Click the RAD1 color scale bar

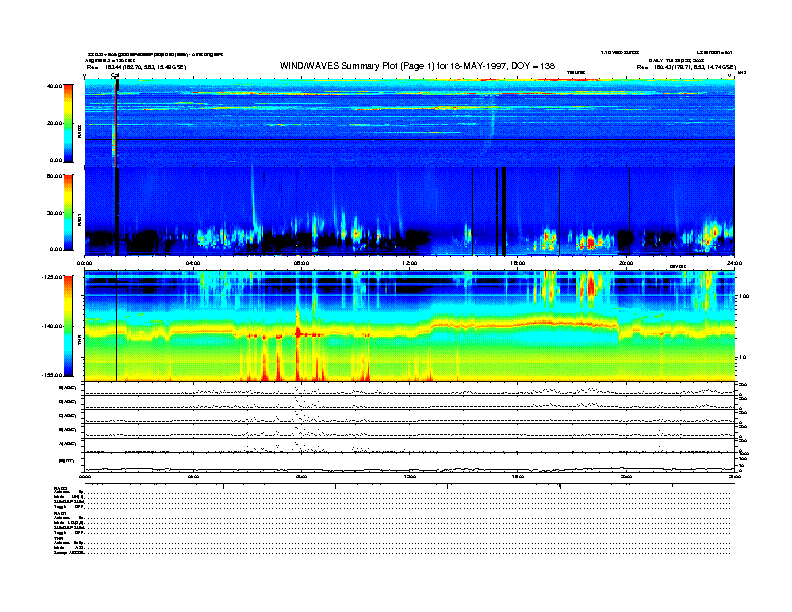coord(68,213)
